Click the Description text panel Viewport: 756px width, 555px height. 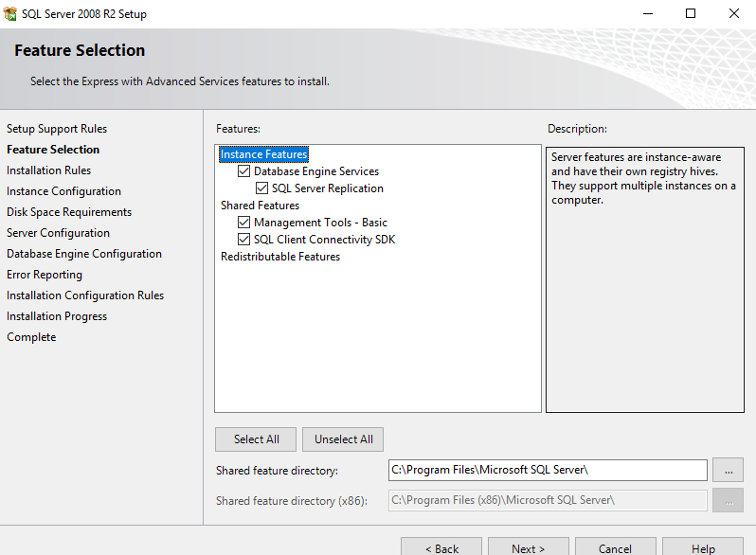[644, 279]
